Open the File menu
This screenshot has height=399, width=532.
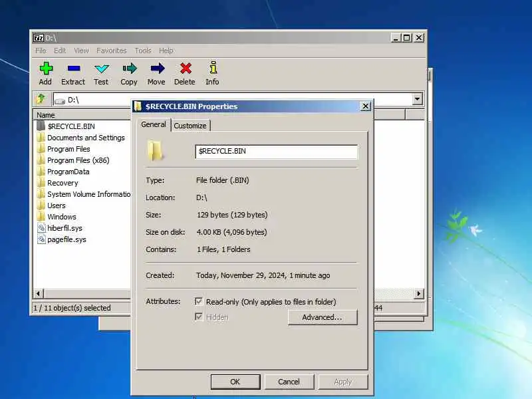(41, 51)
